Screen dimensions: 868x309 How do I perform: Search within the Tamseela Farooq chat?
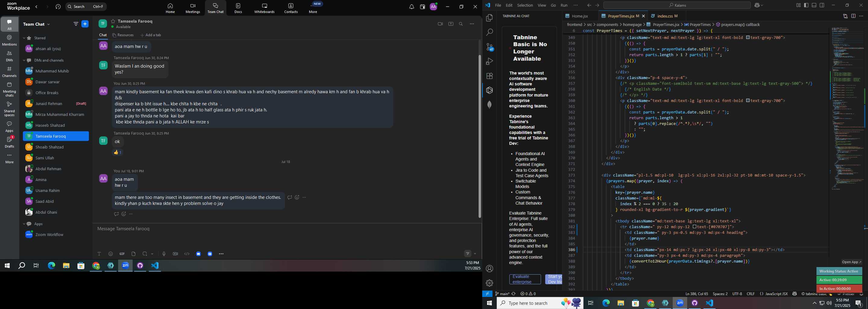coord(461,24)
